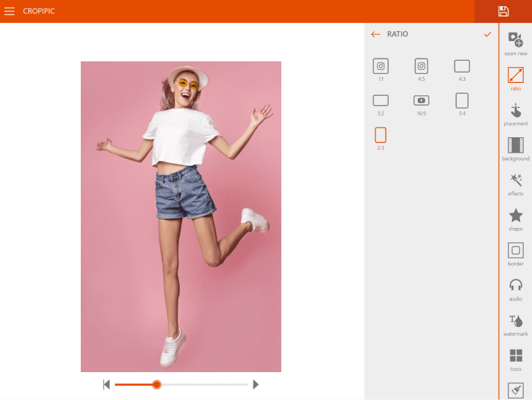Screen dimensions: 532x400
Task: Open the hamburger menu
Action: [x=10, y=11]
